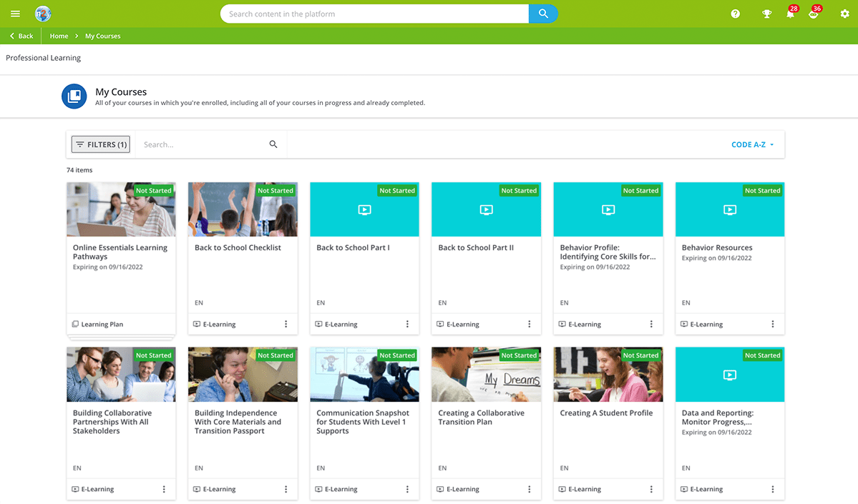Open options menu for Building Collaborative Partnerships

[x=164, y=489]
